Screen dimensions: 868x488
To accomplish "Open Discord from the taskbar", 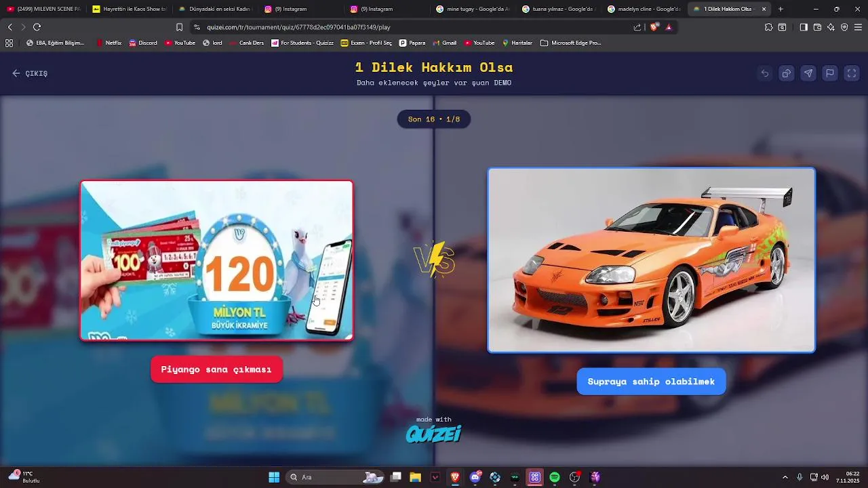I will tap(475, 477).
